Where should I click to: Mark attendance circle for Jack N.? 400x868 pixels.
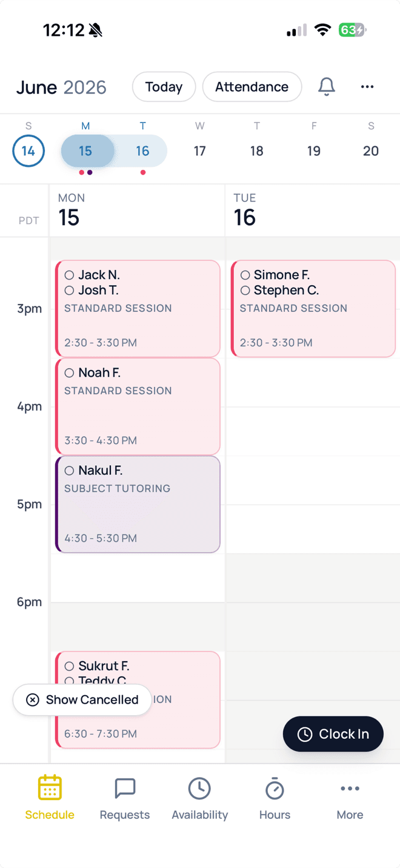[70, 275]
